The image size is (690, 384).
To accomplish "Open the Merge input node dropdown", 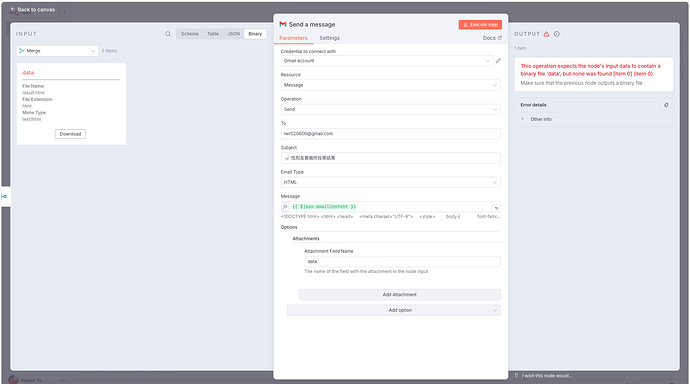I will point(58,51).
